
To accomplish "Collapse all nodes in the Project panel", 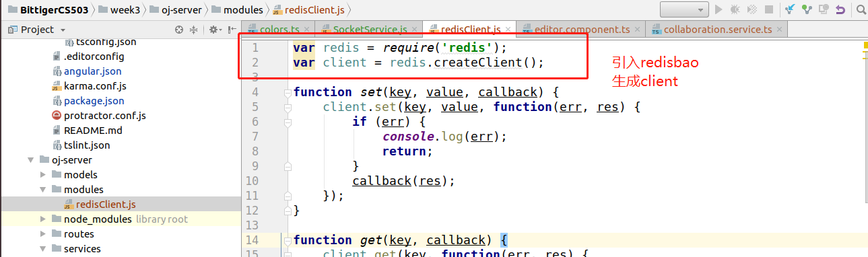I will [x=194, y=30].
